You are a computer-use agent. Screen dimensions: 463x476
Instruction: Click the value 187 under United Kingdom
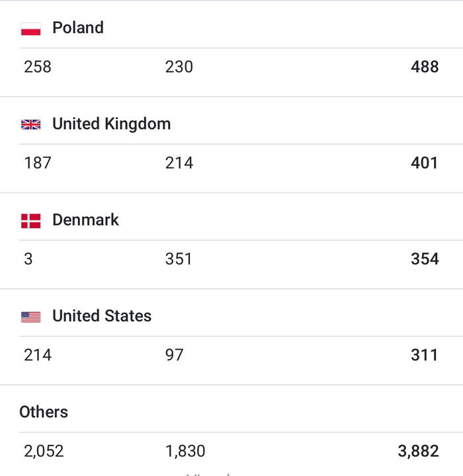click(38, 163)
